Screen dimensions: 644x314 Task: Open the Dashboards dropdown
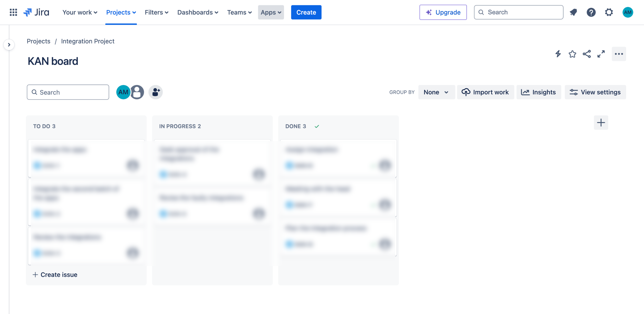(x=198, y=12)
